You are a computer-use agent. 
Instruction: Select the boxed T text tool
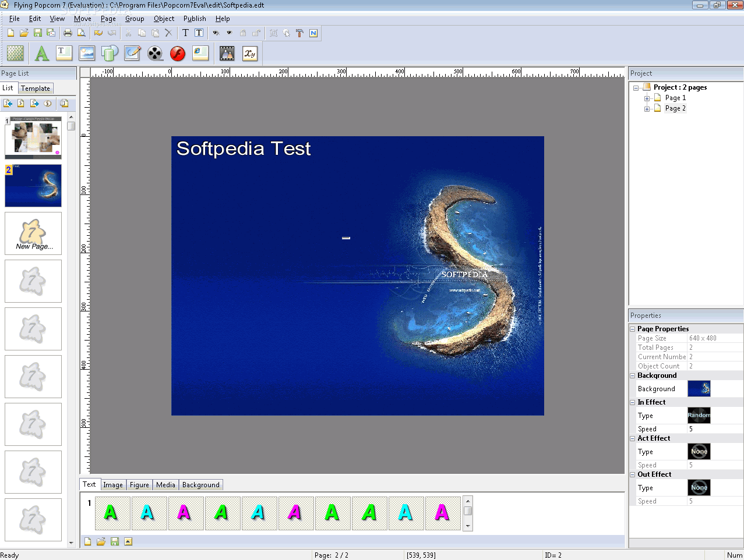199,33
